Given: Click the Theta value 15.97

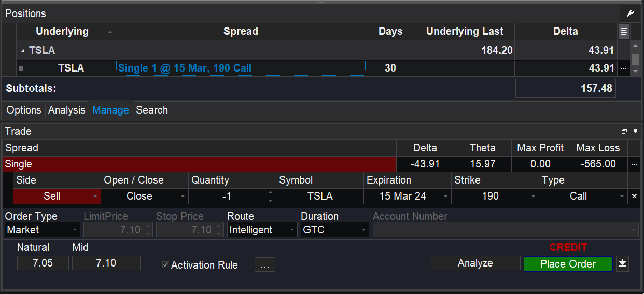Looking at the screenshot, I should coord(482,164).
